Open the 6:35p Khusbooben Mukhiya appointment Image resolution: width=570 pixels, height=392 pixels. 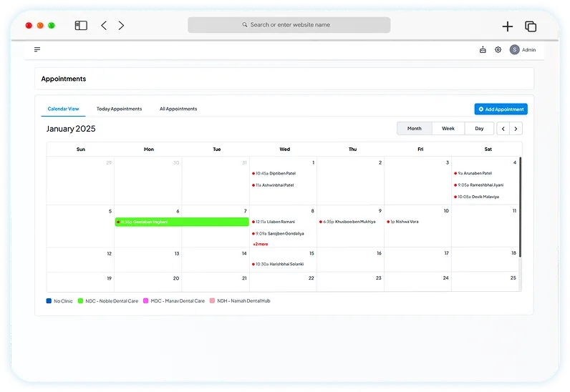pyautogui.click(x=347, y=222)
